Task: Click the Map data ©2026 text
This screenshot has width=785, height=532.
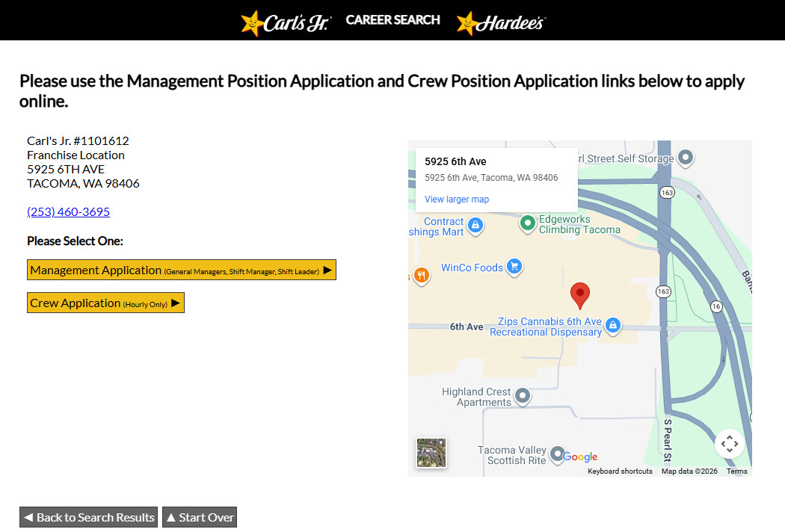Action: pyautogui.click(x=689, y=471)
